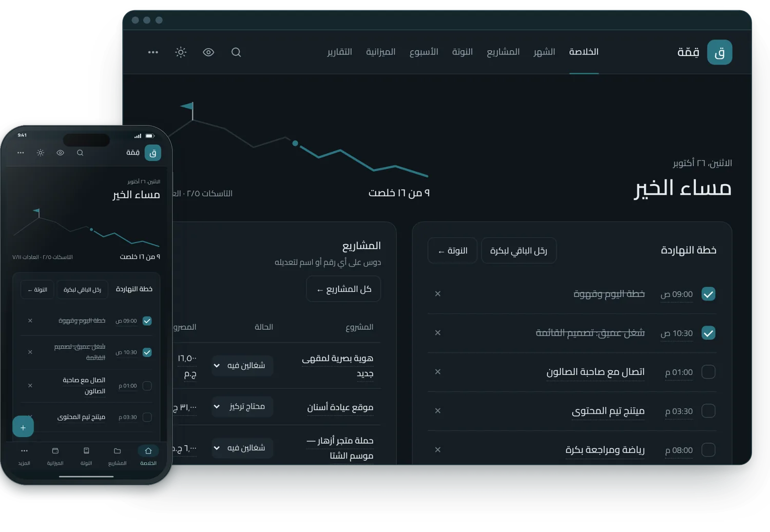Select the التقارير tab

click(x=340, y=52)
